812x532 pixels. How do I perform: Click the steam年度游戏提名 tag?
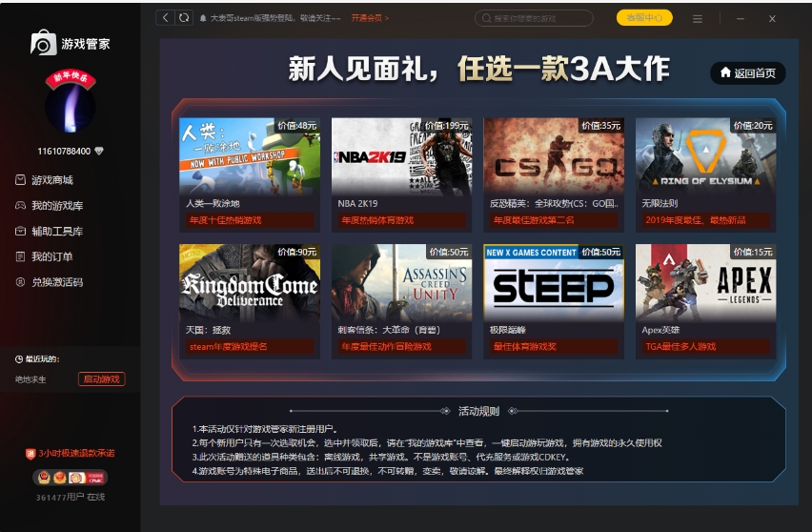click(249, 346)
